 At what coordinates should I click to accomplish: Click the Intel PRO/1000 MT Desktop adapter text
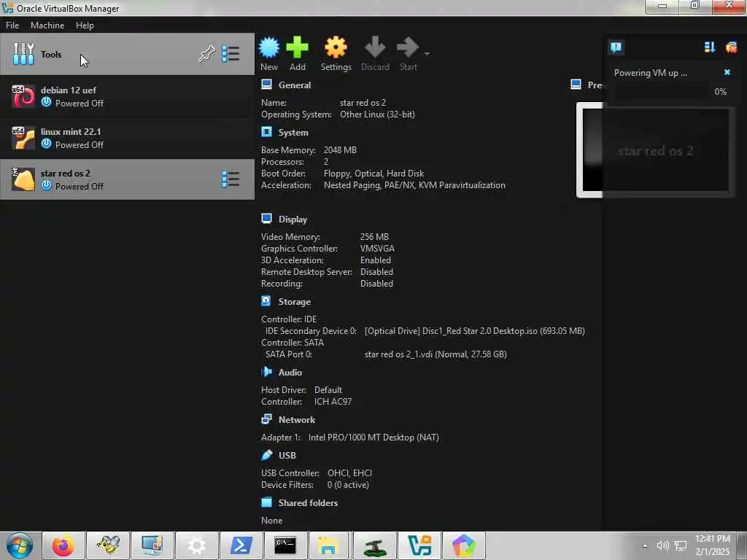tap(373, 437)
